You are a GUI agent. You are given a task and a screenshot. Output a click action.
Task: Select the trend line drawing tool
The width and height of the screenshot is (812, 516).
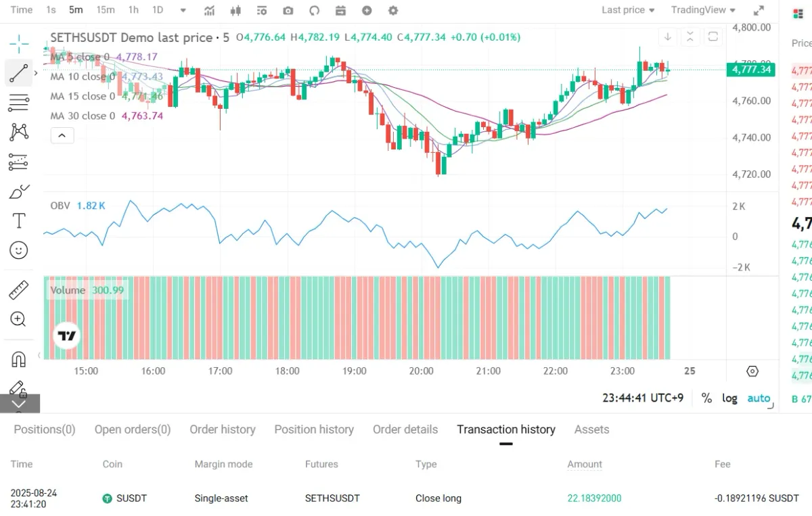[x=19, y=72]
